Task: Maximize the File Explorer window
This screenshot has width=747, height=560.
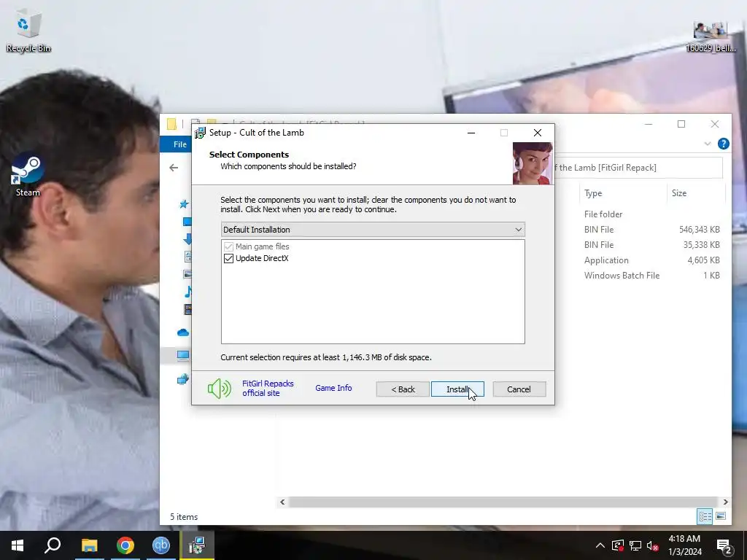Action: click(x=681, y=124)
